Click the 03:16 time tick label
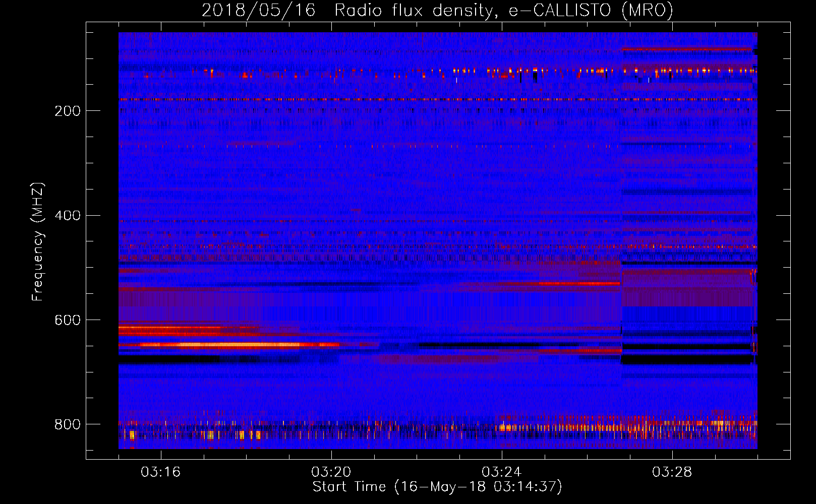Image resolution: width=816 pixels, height=504 pixels. (161, 472)
